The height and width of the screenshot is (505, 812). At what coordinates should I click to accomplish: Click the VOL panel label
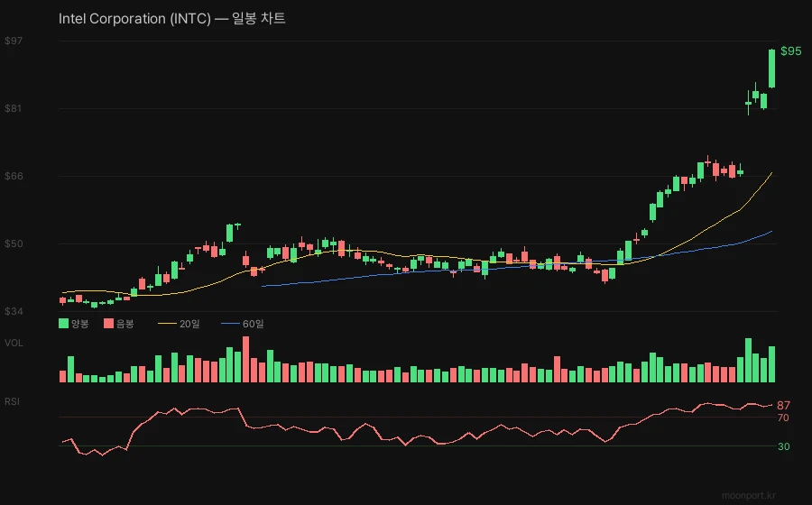14,343
